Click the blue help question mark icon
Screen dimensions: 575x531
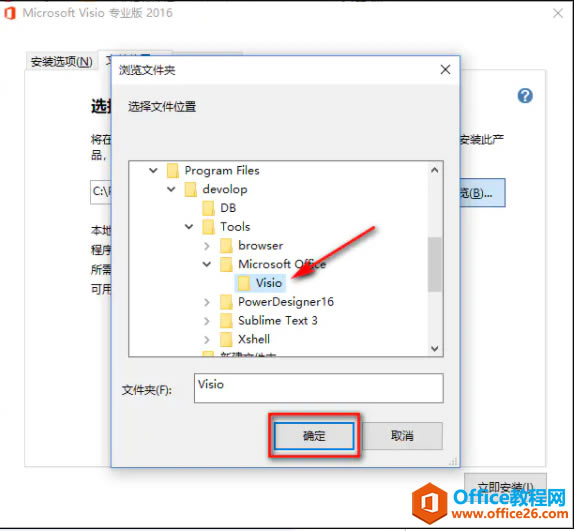pos(525,96)
